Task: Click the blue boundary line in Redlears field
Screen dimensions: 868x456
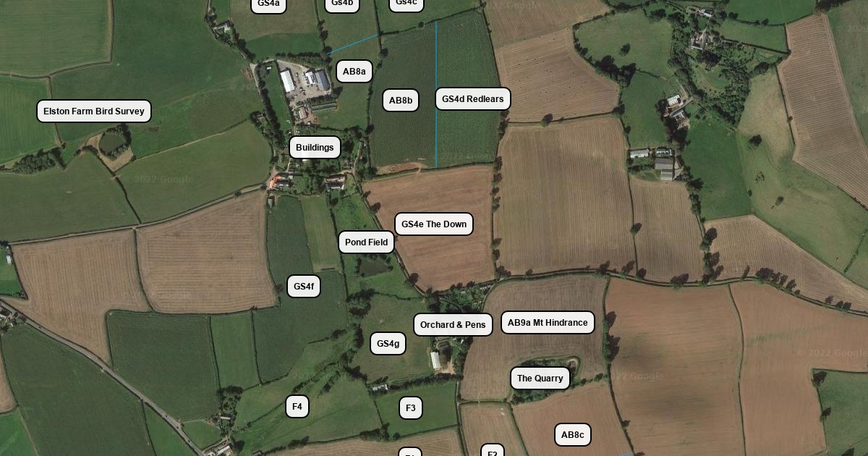Action: 436,94
